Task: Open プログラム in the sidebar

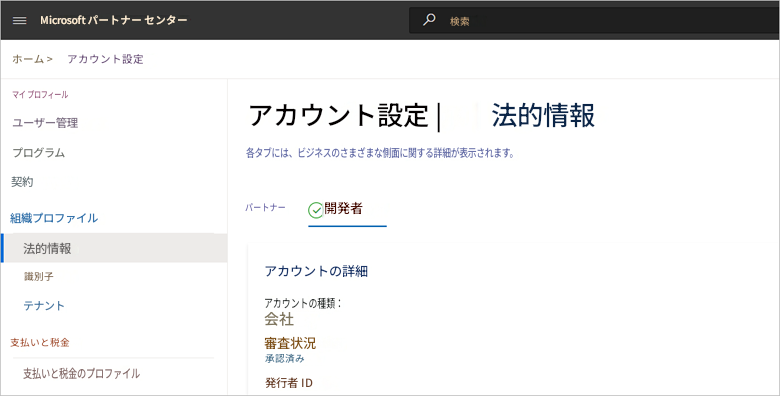Action: click(x=39, y=153)
